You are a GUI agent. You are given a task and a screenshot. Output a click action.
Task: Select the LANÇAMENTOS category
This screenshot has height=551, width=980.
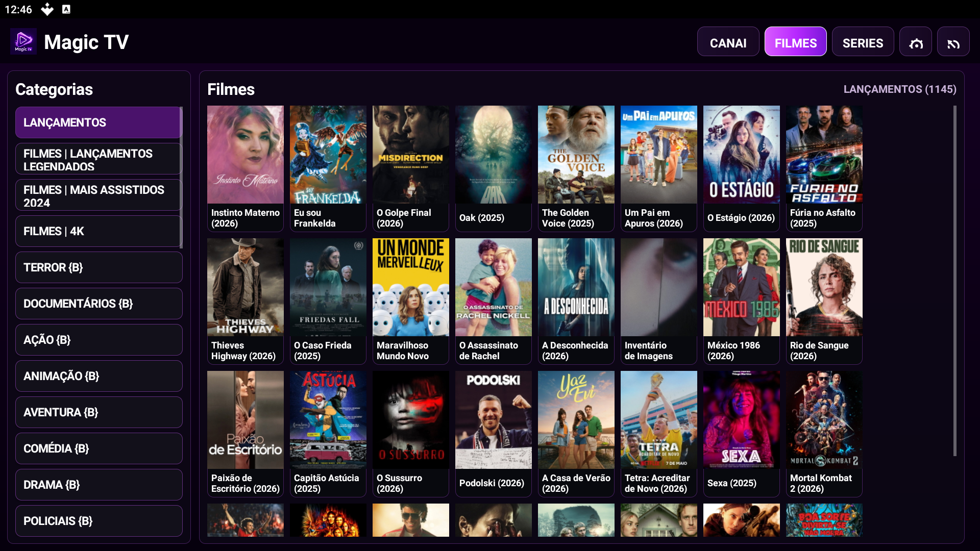click(98, 122)
